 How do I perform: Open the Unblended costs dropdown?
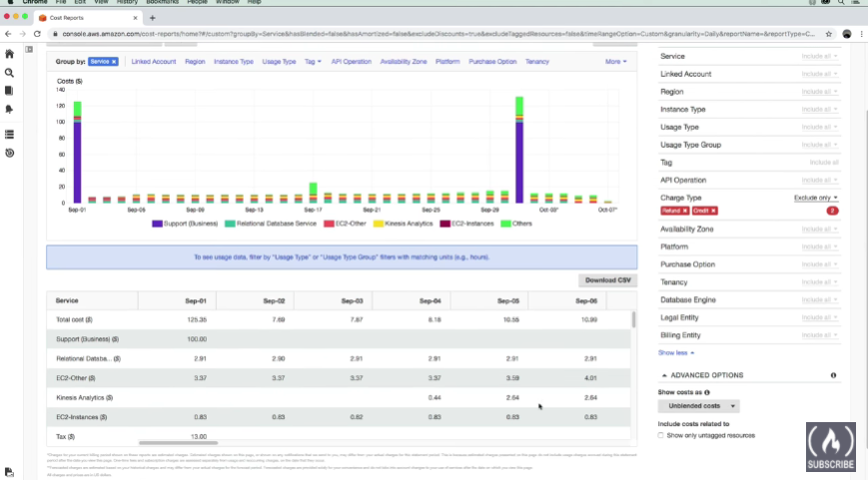pyautogui.click(x=698, y=406)
